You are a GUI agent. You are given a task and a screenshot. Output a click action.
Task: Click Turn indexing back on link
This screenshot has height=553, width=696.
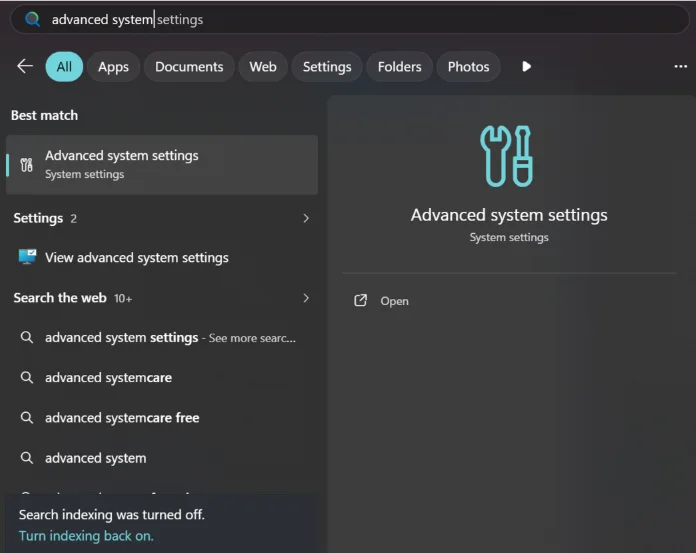(x=86, y=536)
